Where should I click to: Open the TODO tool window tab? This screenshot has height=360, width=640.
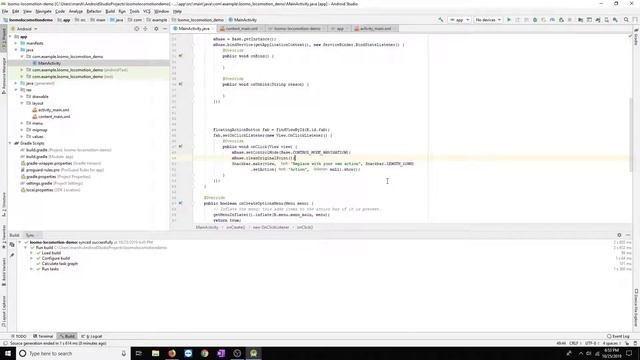coord(19,336)
